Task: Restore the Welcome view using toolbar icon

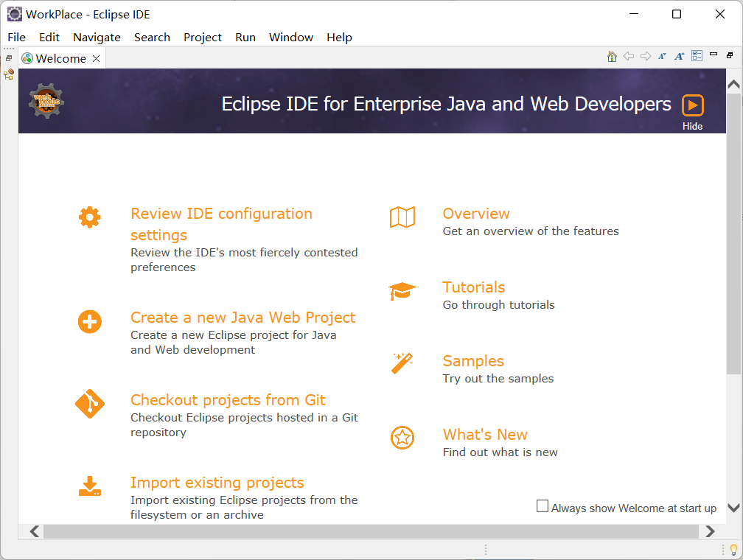Action: [730, 55]
